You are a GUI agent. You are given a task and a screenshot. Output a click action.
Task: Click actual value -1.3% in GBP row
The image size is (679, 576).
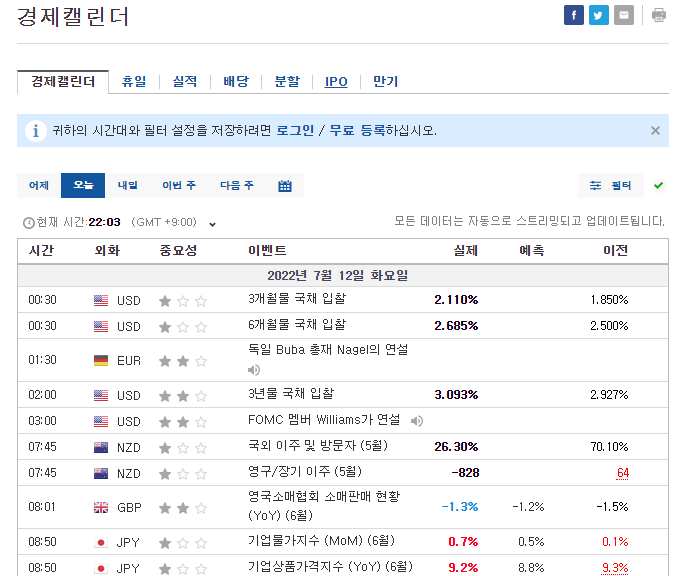tap(460, 507)
